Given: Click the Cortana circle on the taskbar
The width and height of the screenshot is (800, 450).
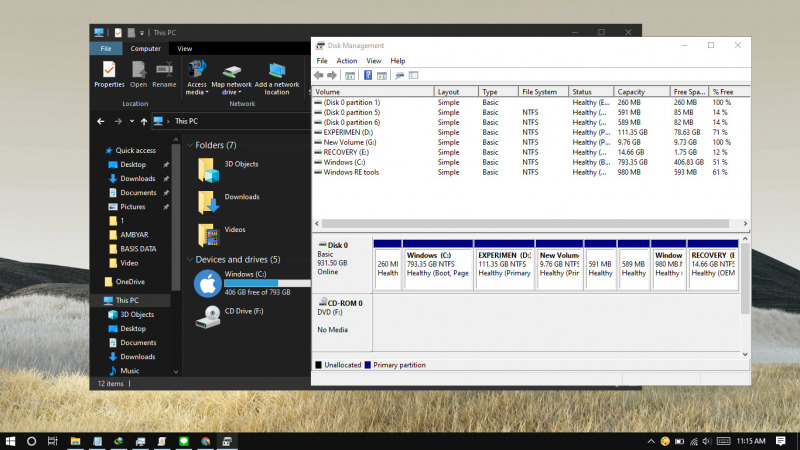Looking at the screenshot, I should click(x=31, y=441).
